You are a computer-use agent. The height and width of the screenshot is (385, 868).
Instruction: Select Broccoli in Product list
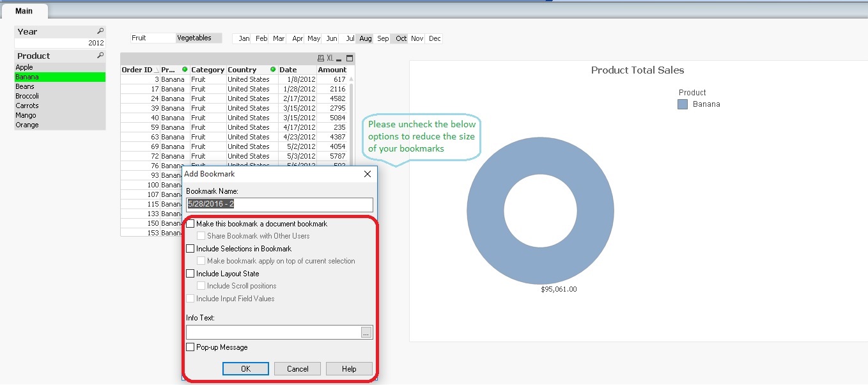pos(60,96)
